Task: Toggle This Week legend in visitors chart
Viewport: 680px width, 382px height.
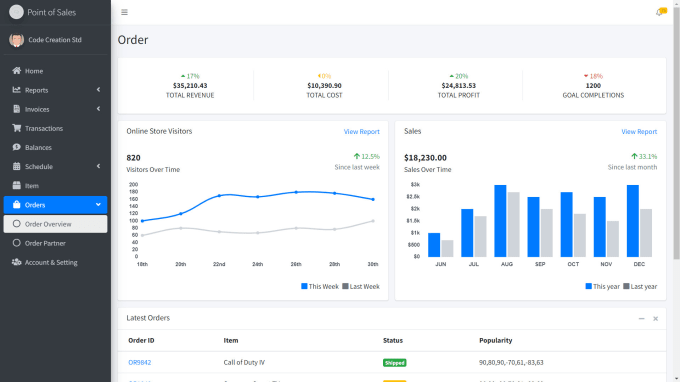Action: click(x=320, y=286)
